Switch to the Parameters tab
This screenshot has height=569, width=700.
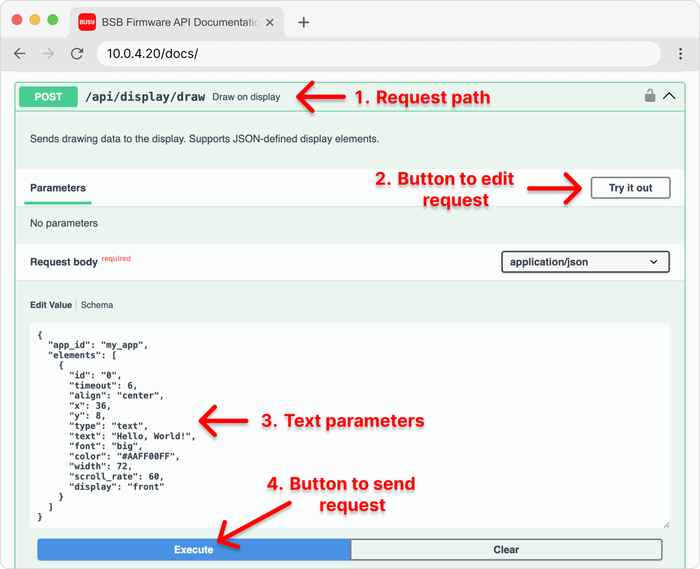click(58, 188)
